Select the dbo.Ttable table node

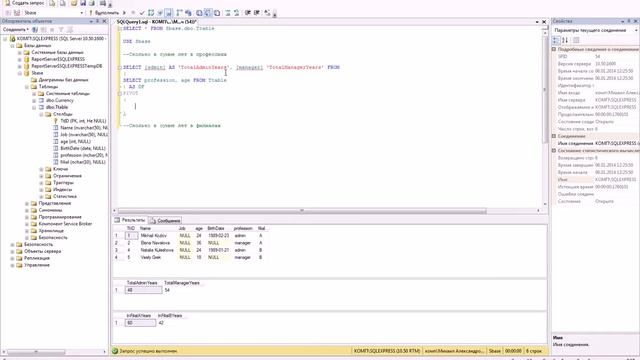[57, 107]
